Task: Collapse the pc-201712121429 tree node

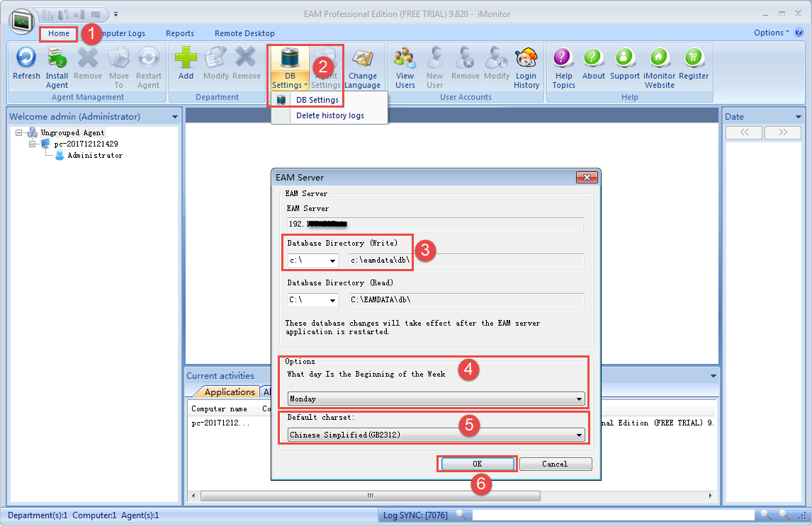Action: [32, 144]
